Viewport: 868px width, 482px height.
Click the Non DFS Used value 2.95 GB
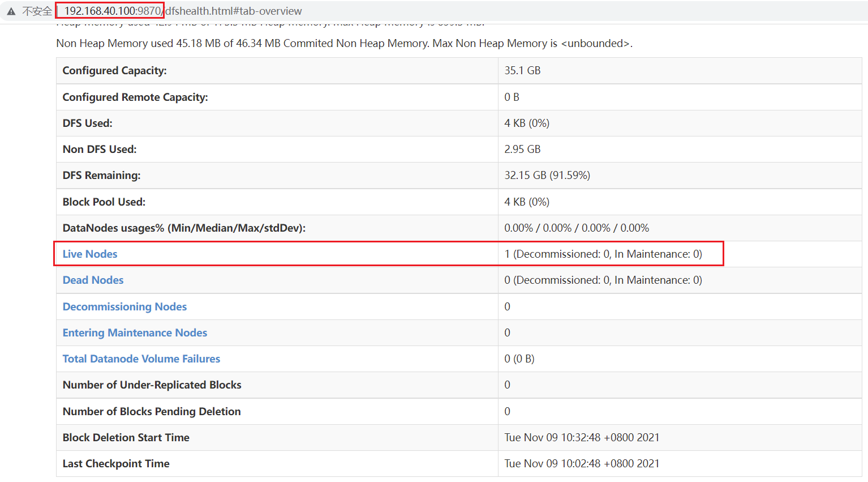(x=522, y=149)
